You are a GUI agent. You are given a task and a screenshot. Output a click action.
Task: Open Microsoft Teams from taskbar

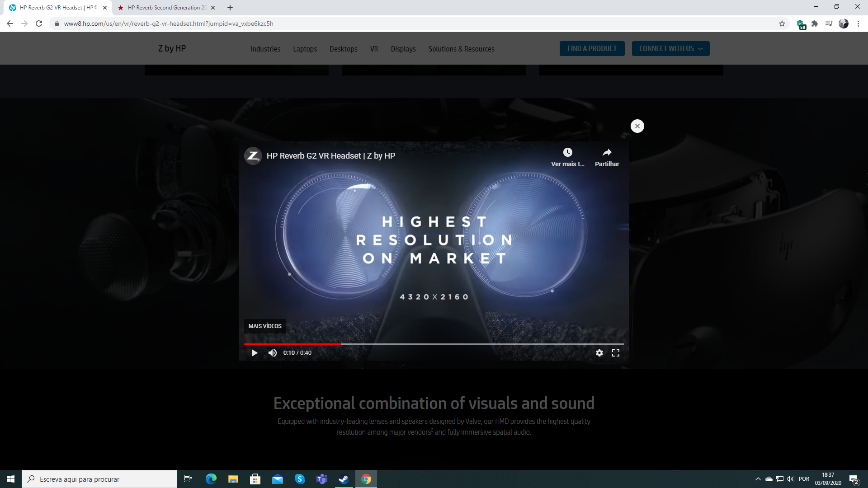(x=322, y=479)
